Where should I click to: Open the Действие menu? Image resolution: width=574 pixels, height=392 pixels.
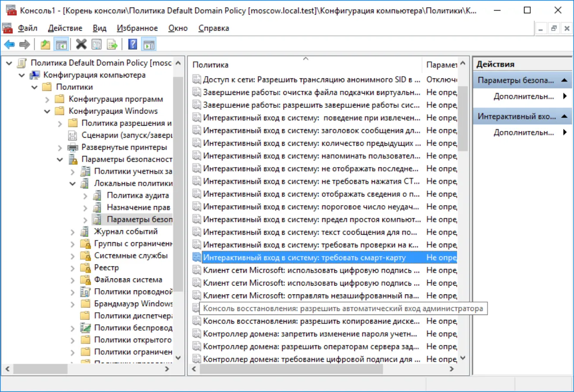(65, 28)
